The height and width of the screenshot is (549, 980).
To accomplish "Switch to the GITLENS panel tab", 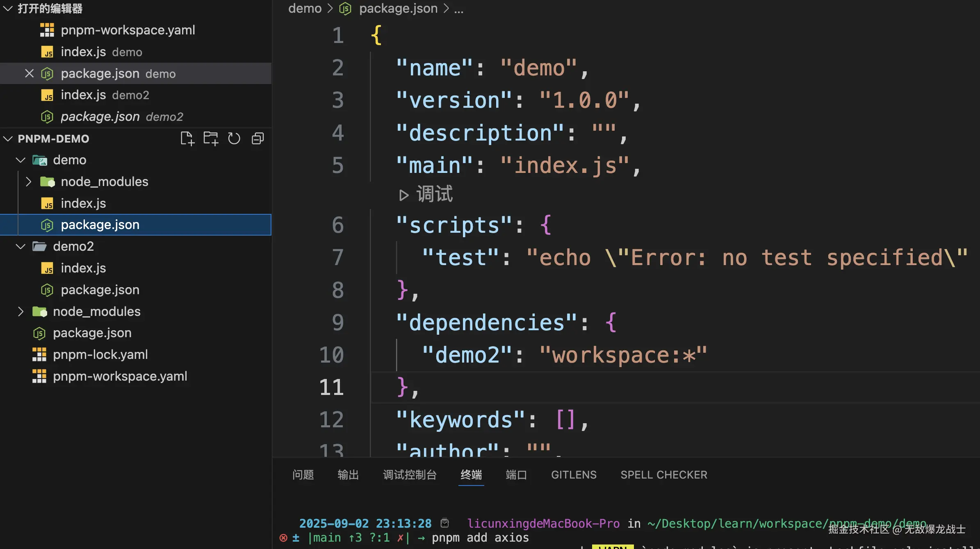I will coord(574,474).
